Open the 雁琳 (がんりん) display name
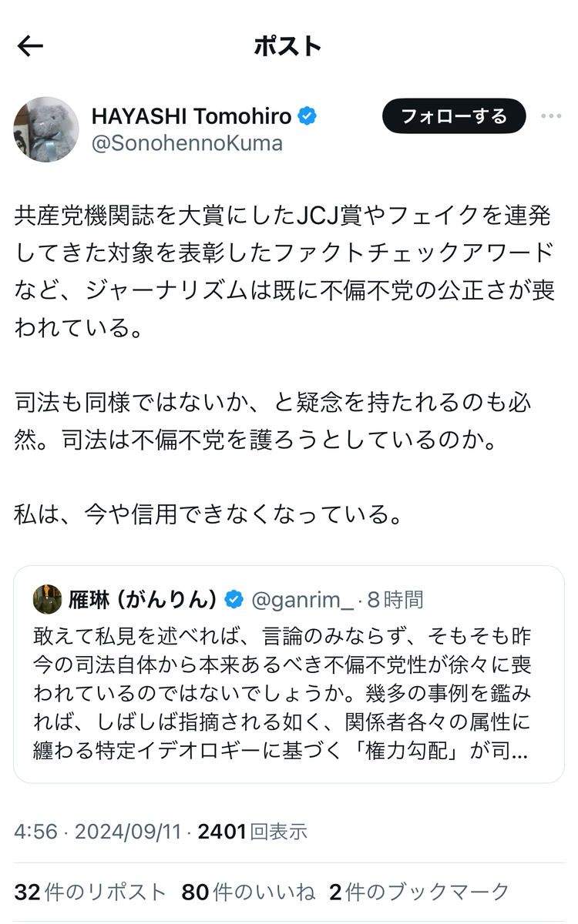Viewport: 578px width, 924px height. [x=145, y=599]
